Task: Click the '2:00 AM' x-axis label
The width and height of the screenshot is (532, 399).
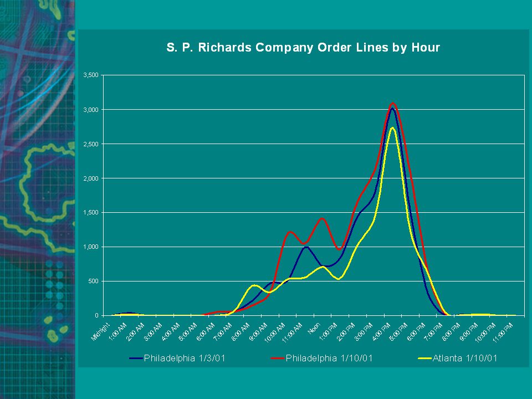Action: (x=135, y=331)
